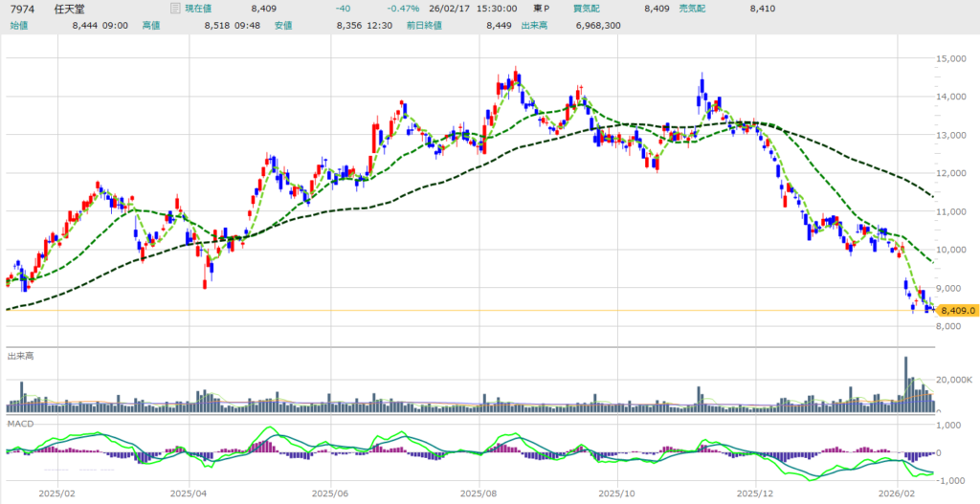Click the 高値 high price label
This screenshot has height=504, width=980.
tap(151, 25)
